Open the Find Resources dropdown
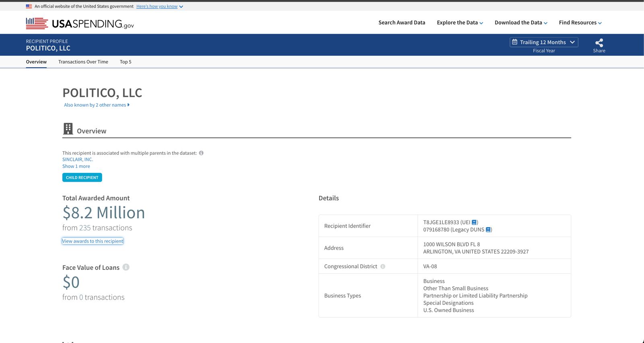644x343 pixels. pos(580,23)
